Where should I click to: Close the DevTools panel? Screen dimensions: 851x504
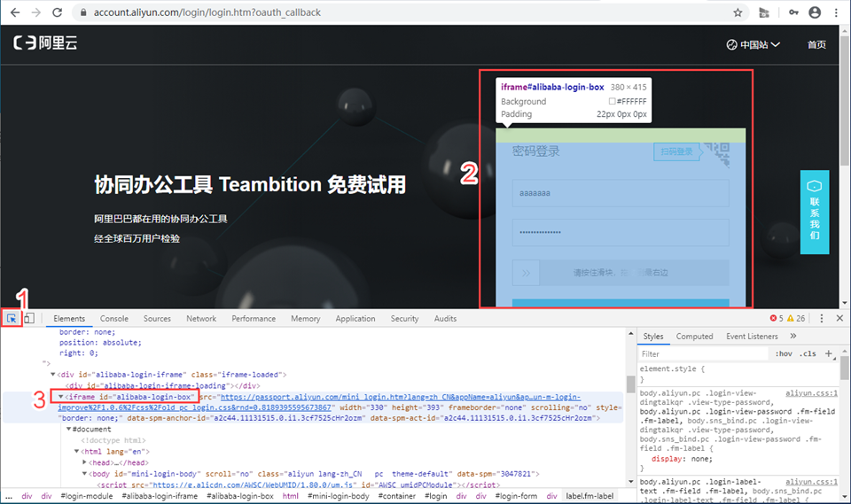click(839, 318)
